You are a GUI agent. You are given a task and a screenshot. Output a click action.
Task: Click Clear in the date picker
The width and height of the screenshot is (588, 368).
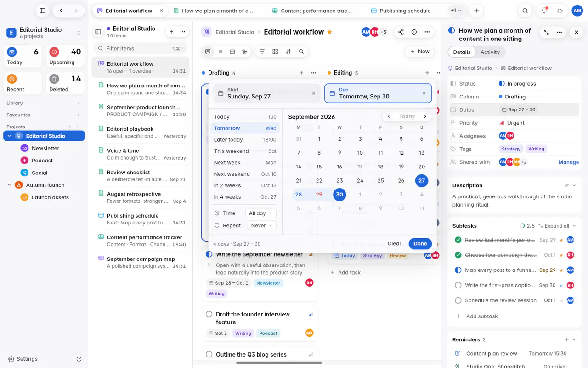(x=394, y=244)
